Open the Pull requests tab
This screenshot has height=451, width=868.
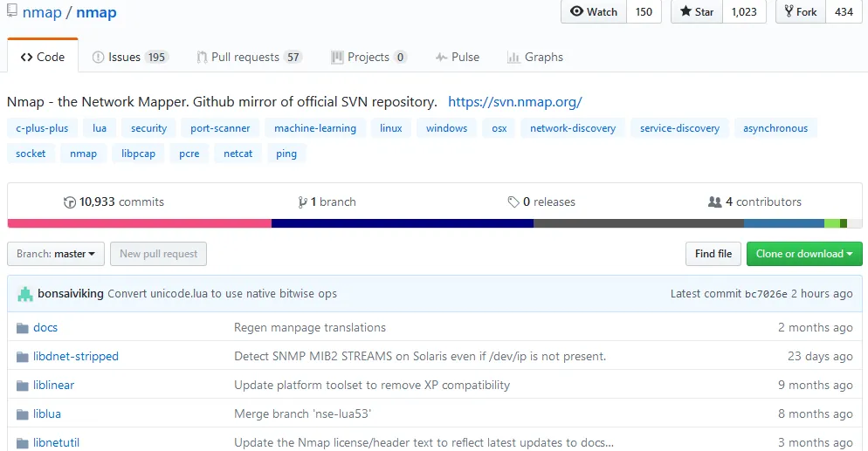(x=248, y=58)
